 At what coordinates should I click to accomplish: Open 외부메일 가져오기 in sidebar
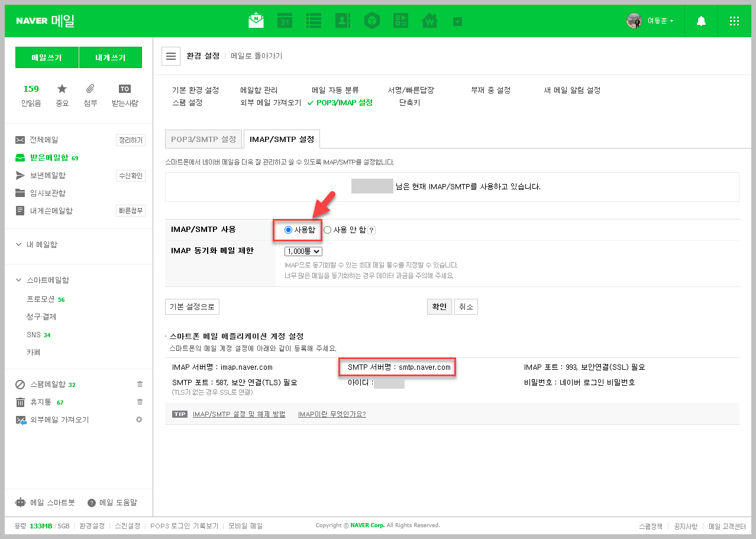(x=59, y=420)
